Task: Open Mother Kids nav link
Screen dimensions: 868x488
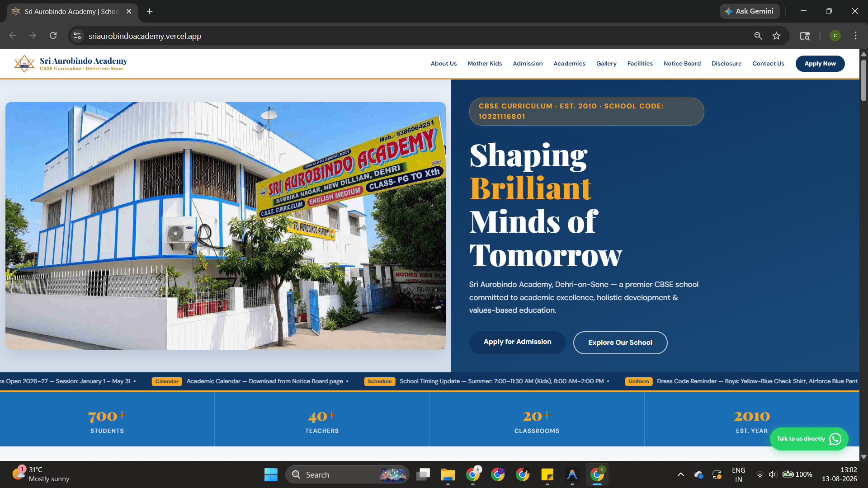Action: [x=485, y=64]
